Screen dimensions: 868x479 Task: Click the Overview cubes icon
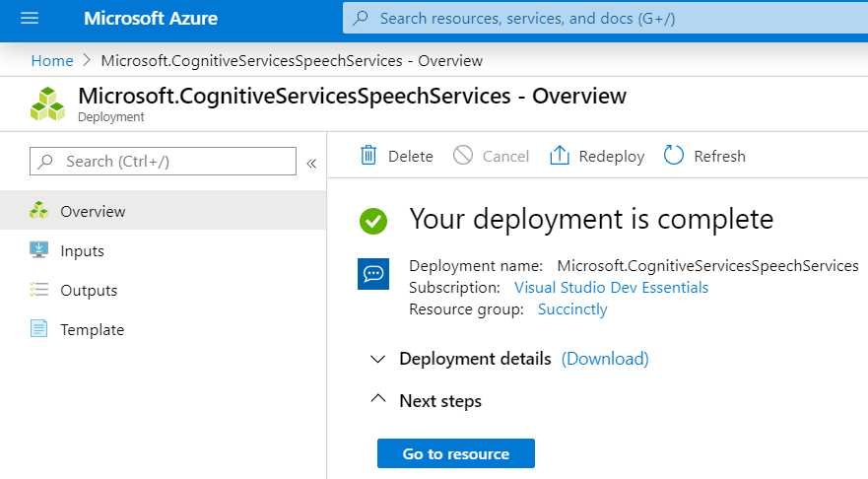pyautogui.click(x=38, y=211)
